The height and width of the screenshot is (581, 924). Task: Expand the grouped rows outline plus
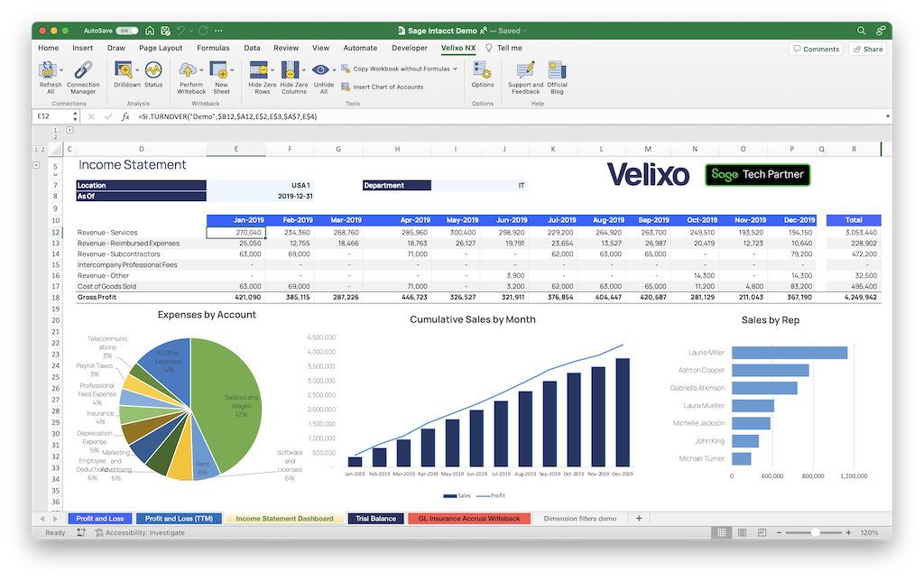(36, 166)
